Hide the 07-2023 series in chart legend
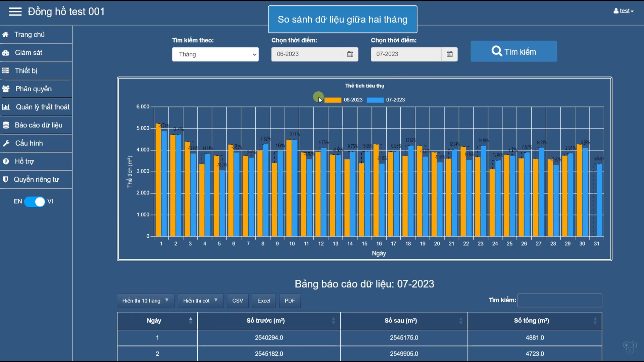 386,100
